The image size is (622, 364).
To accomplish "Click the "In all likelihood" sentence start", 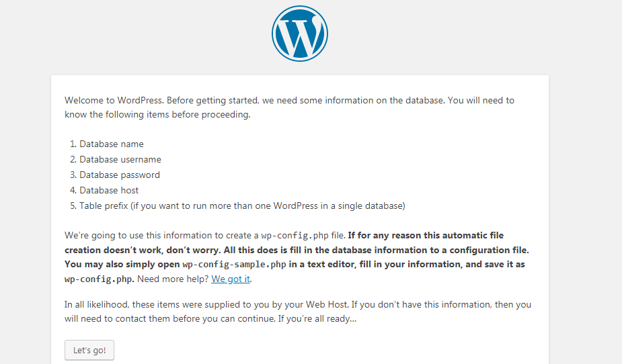I will (95, 304).
